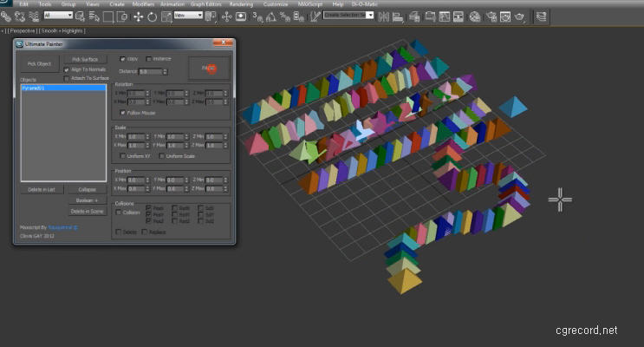Click the Scale Z Max spinner arrows
This screenshot has height=347, width=644.
click(225, 145)
